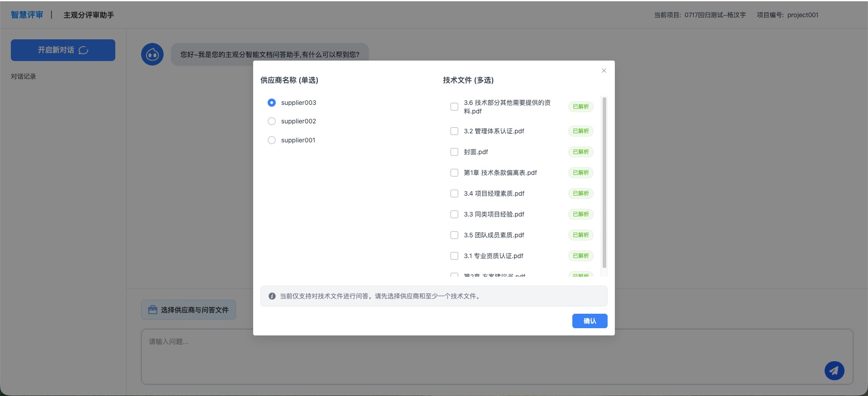This screenshot has width=868, height=396.
Task: Select supplier002 radio button
Action: pyautogui.click(x=272, y=121)
